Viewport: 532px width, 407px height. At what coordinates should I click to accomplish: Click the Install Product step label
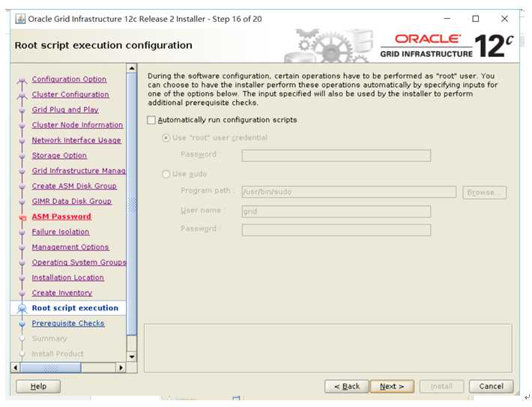58,354
